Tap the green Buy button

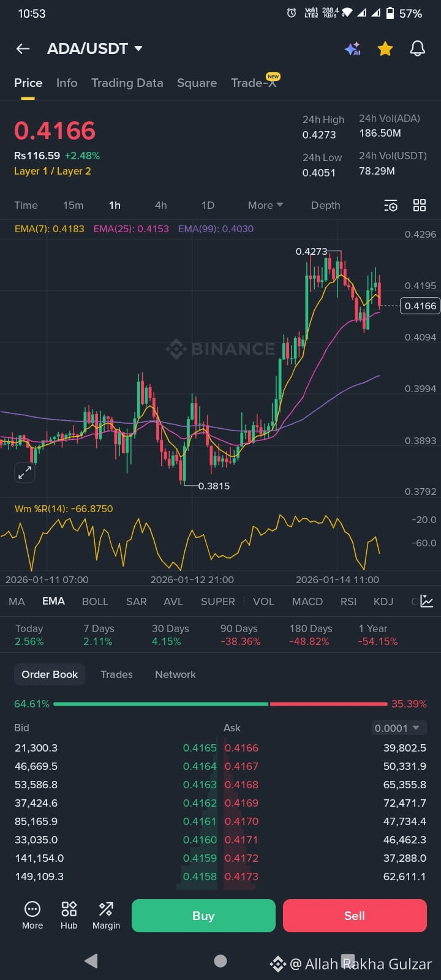(203, 916)
